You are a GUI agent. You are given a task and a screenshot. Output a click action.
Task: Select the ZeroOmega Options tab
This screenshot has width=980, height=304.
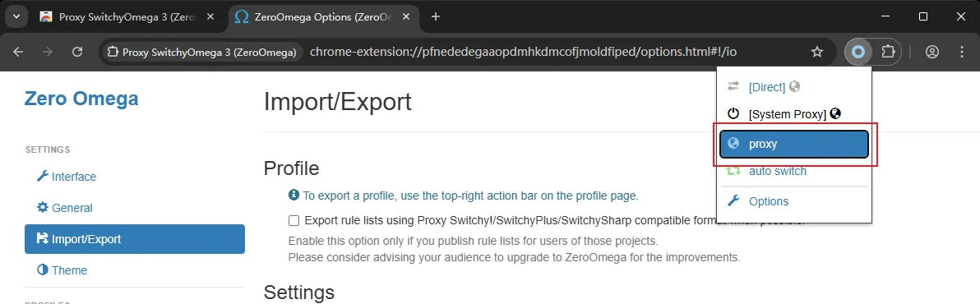322,17
